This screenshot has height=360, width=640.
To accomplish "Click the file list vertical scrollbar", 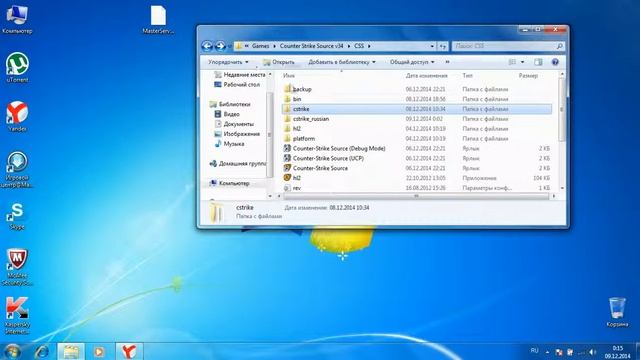I will pos(562,109).
